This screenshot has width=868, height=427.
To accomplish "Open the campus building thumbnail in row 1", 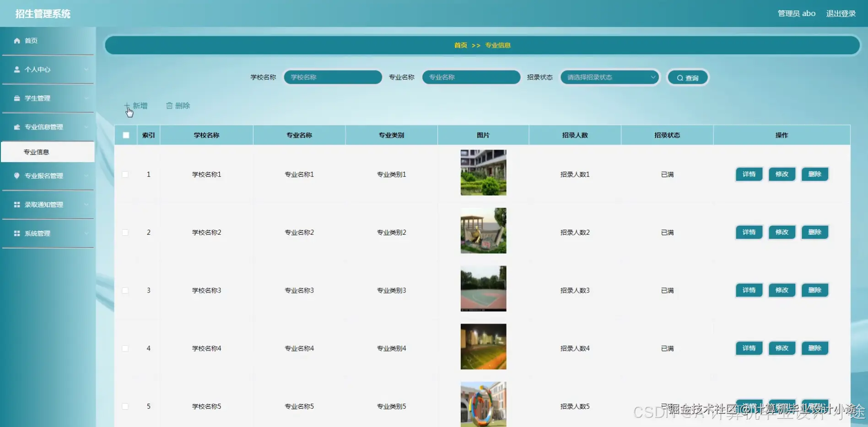I will coord(483,173).
